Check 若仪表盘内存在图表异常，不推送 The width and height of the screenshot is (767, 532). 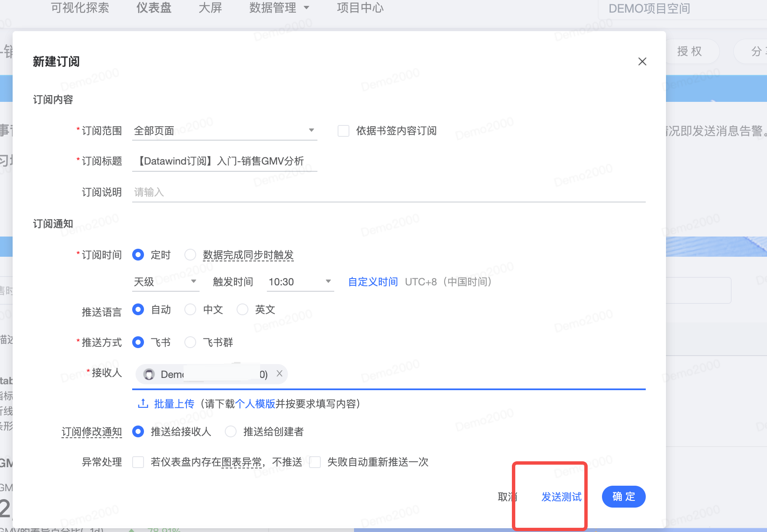click(x=138, y=462)
